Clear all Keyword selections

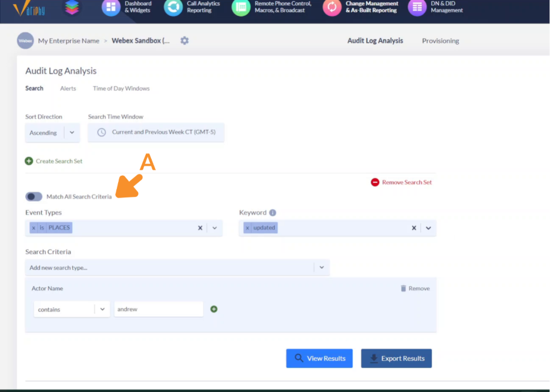(x=414, y=228)
